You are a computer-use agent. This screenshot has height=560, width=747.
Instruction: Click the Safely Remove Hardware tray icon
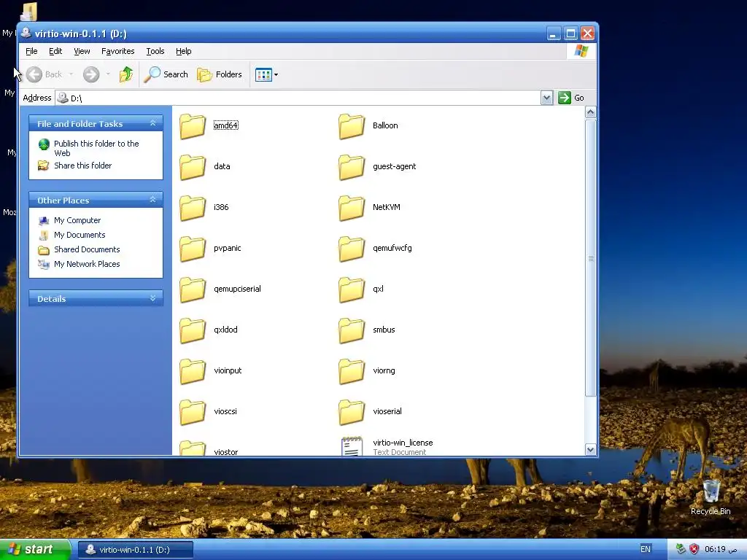[681, 549]
